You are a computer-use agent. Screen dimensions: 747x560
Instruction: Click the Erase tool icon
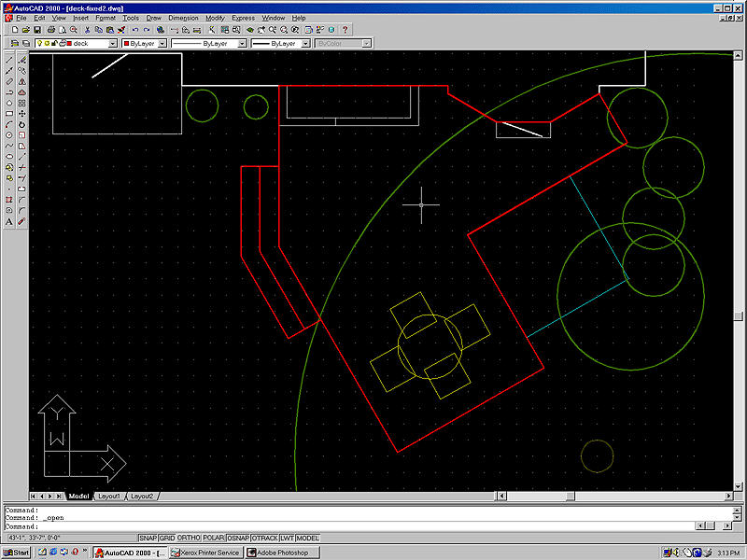[x=21, y=59]
